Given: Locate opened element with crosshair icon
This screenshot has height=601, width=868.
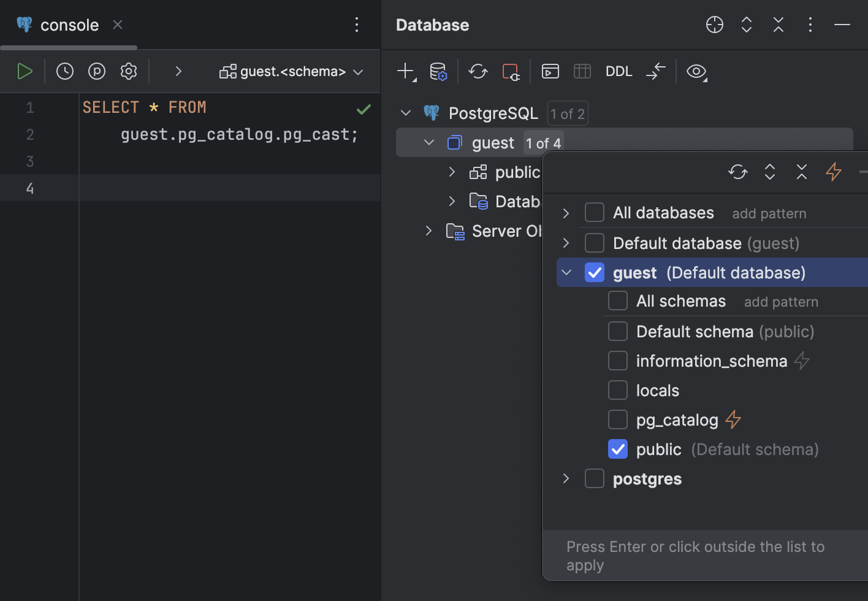Looking at the screenshot, I should [x=715, y=25].
